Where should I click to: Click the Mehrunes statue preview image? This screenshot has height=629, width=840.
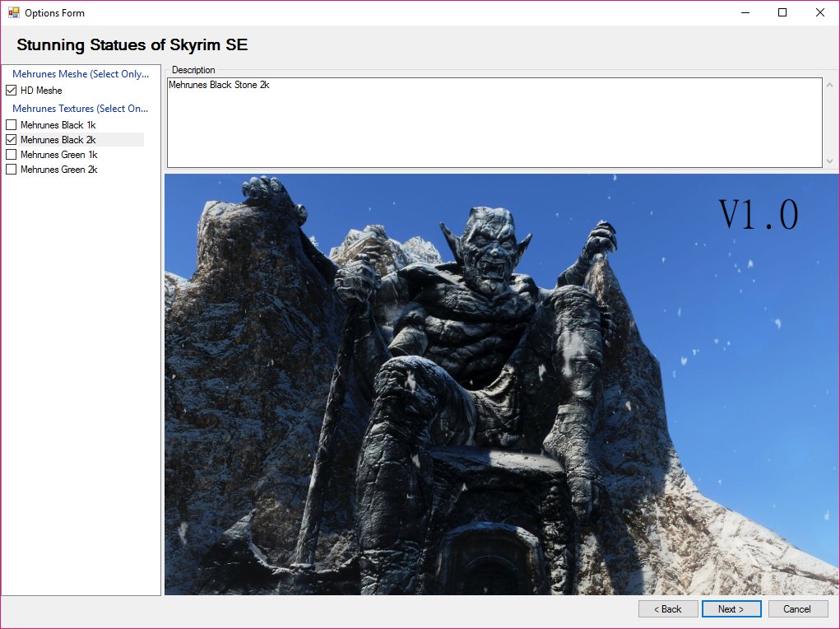[501, 384]
